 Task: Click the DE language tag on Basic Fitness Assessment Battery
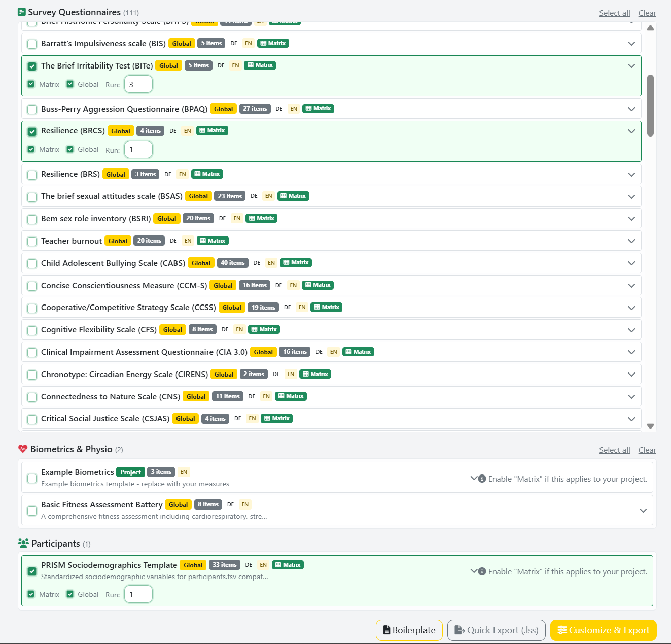coord(230,504)
